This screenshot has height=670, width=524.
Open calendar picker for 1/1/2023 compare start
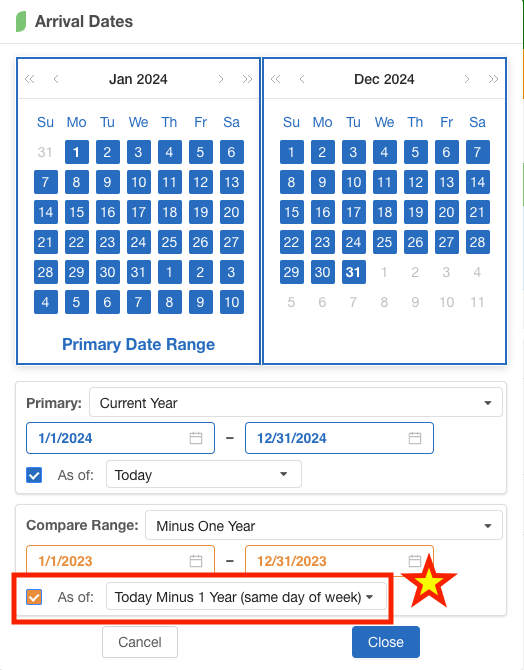(x=196, y=561)
